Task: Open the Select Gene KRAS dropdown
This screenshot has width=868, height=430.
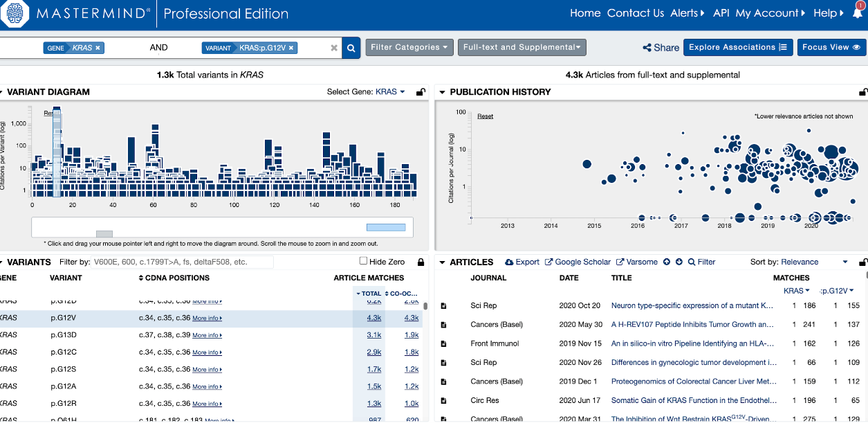Action: pos(390,91)
